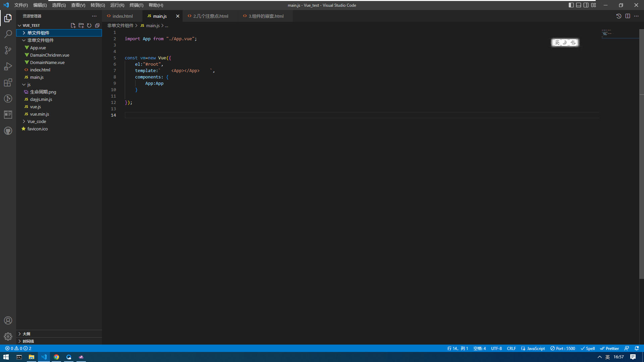The height and width of the screenshot is (362, 644).
Task: Open the Source Control view
Action: pyautogui.click(x=8, y=50)
